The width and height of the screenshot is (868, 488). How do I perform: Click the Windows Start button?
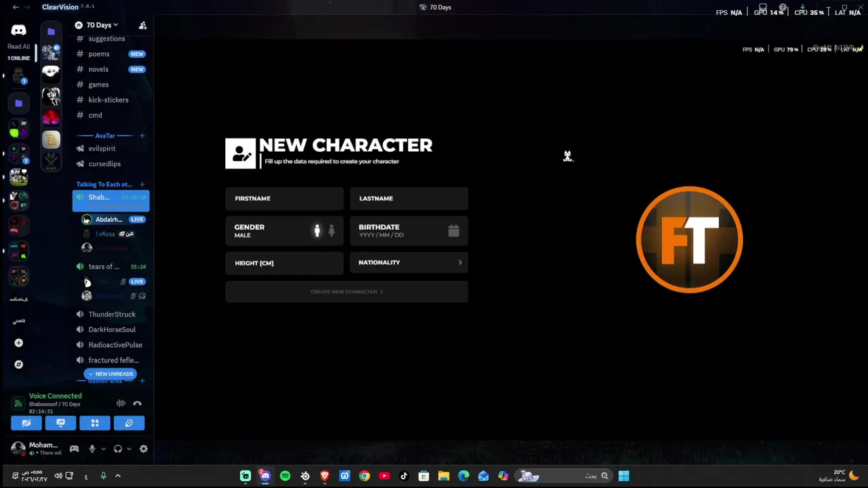[x=624, y=476]
